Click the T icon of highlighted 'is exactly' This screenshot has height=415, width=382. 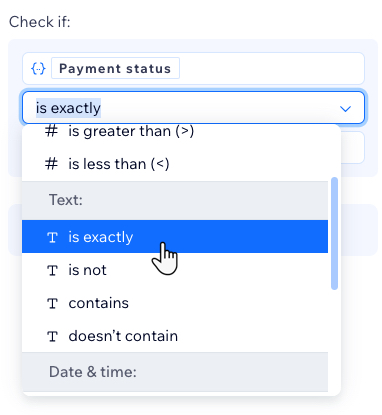click(x=53, y=237)
